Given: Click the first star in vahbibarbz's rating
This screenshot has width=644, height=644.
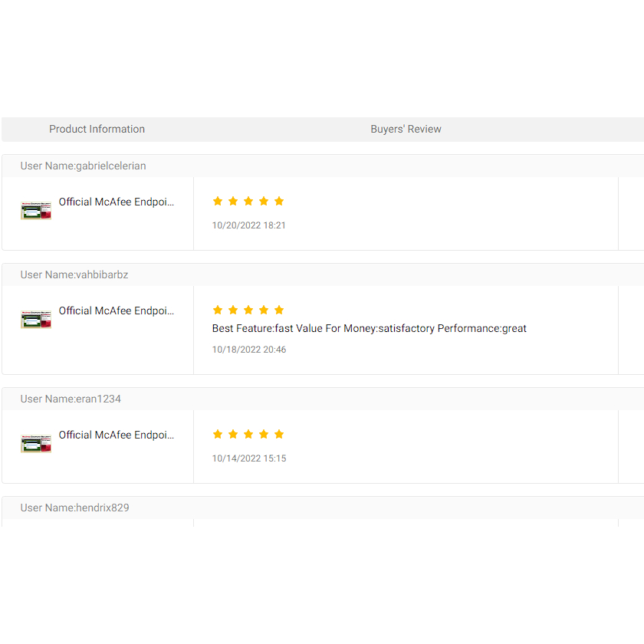Looking at the screenshot, I should (218, 310).
